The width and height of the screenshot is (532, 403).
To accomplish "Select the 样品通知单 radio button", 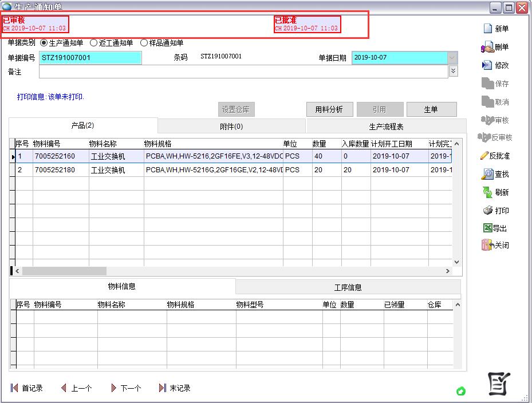I will coord(144,43).
